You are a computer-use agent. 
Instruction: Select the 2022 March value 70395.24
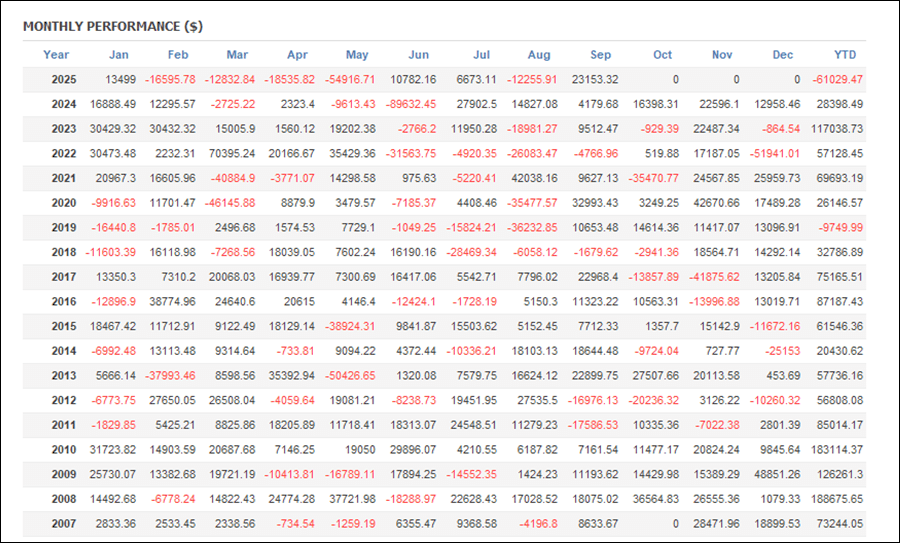[227, 153]
